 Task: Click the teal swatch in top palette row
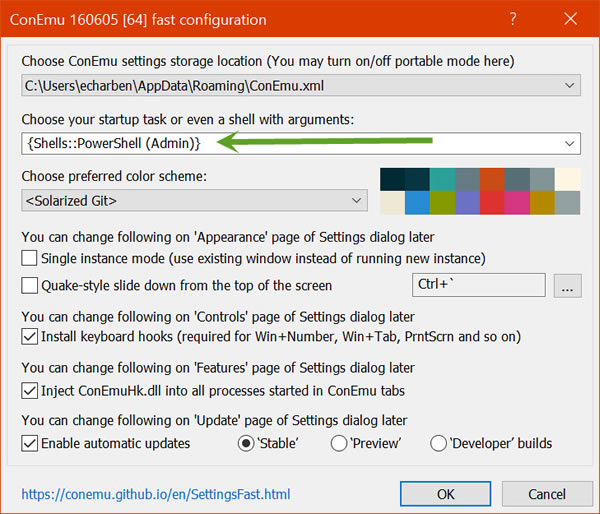[x=442, y=179]
